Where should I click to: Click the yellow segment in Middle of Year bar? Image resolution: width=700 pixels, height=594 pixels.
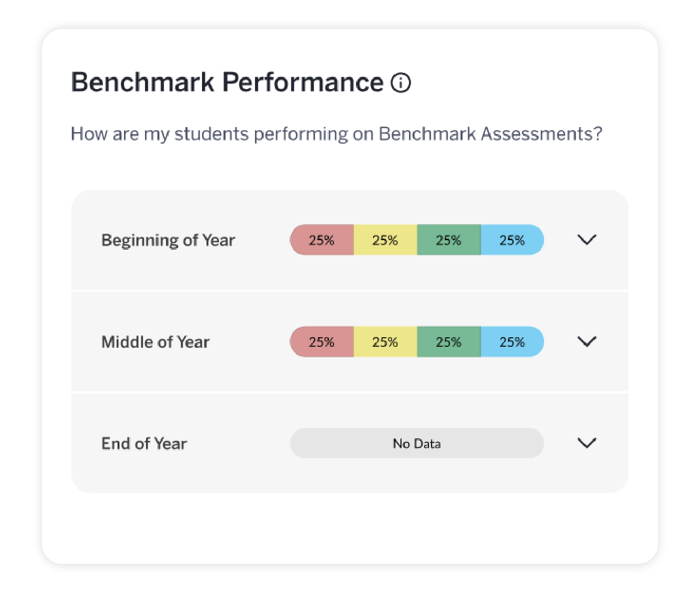(x=385, y=342)
